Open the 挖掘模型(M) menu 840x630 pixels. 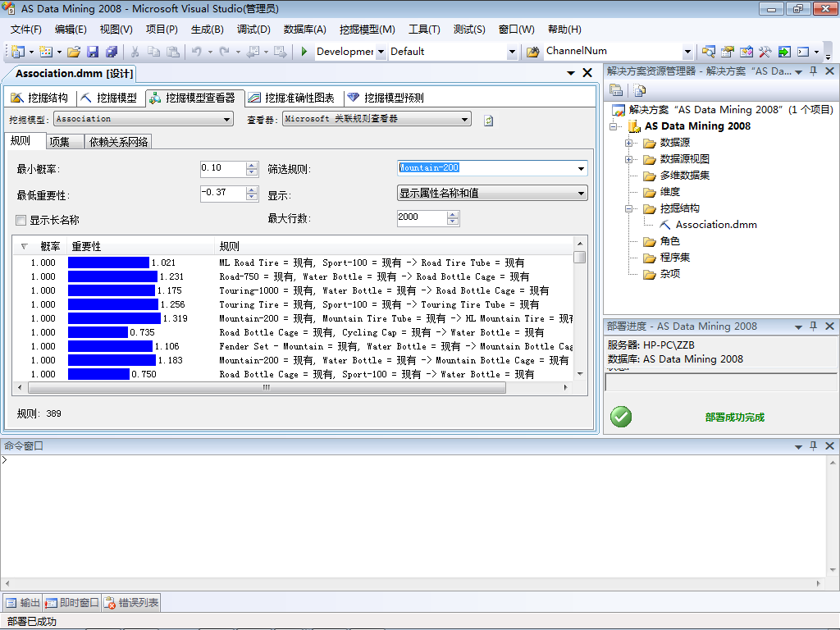point(367,30)
